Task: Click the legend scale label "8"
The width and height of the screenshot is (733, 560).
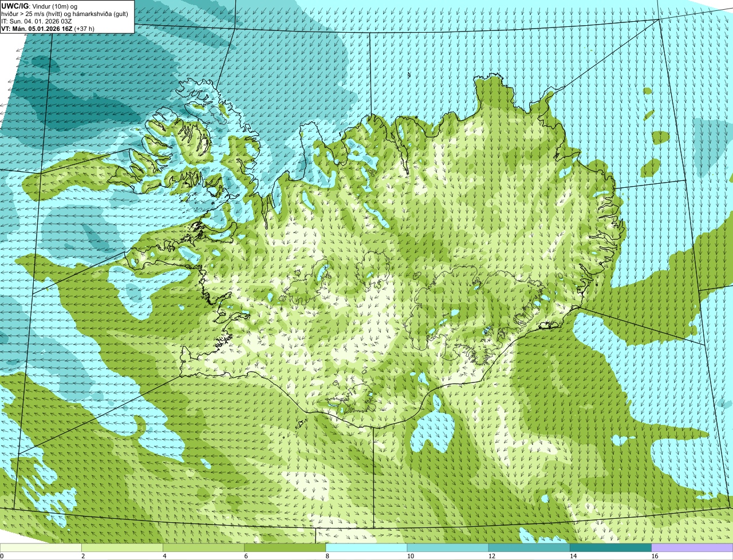Action: (x=327, y=556)
